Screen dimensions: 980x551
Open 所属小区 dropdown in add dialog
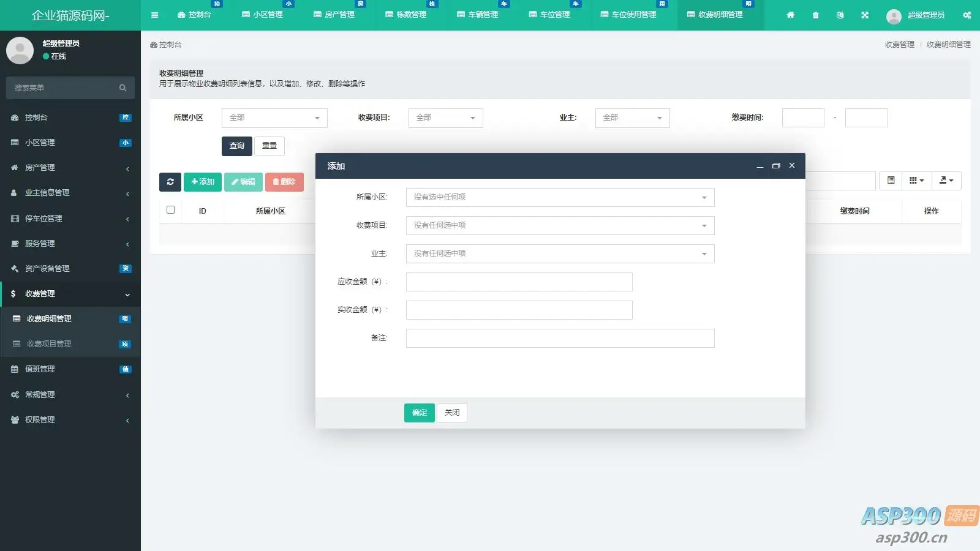pyautogui.click(x=560, y=197)
